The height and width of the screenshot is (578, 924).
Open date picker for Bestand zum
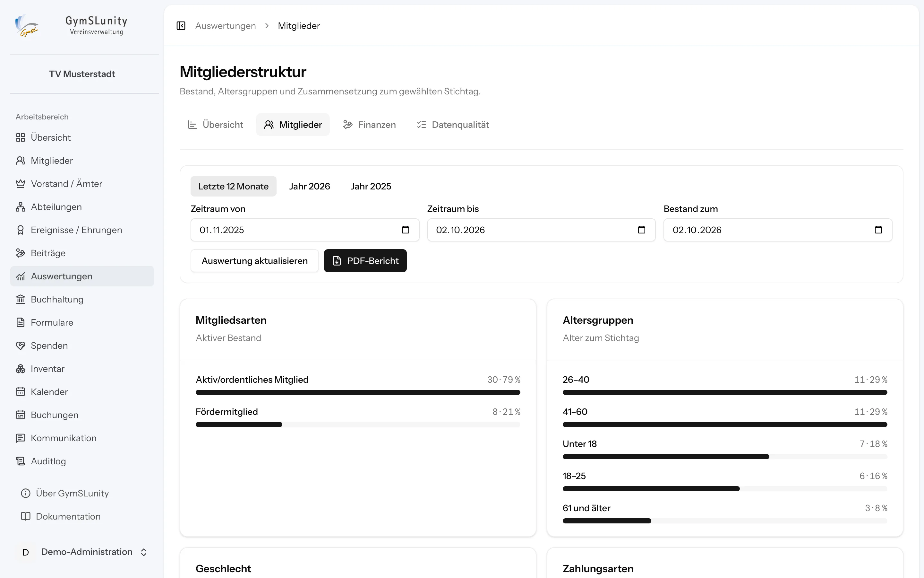[878, 230]
